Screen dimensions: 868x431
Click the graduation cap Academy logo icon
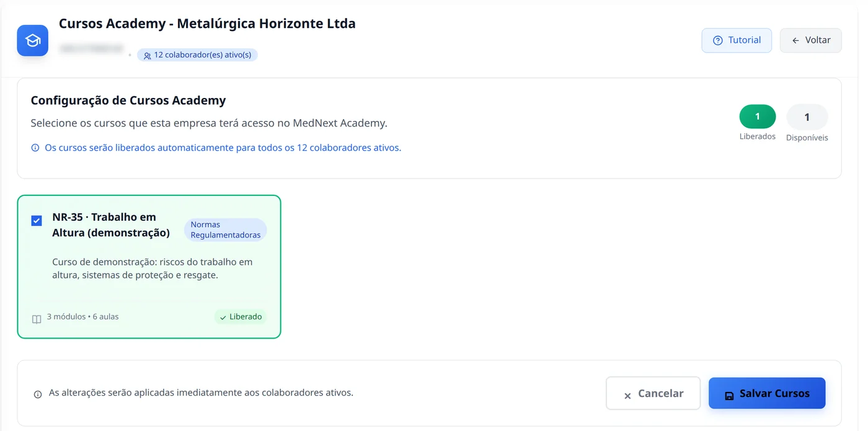[x=33, y=40]
